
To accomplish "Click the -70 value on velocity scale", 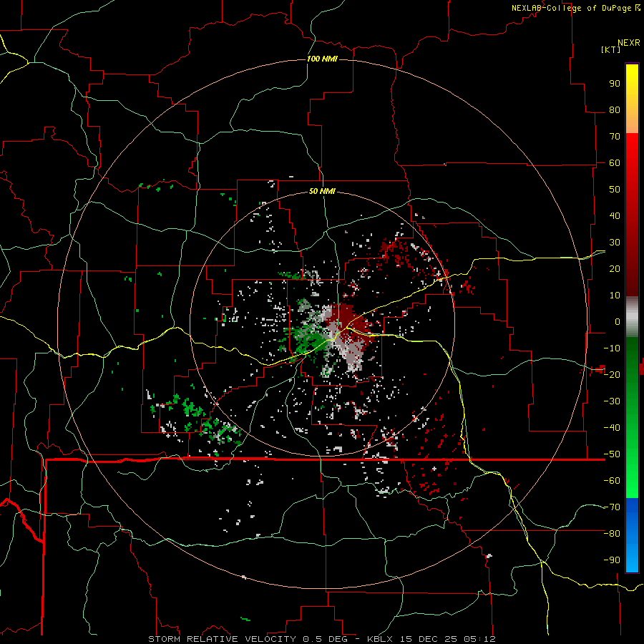I will pos(612,507).
